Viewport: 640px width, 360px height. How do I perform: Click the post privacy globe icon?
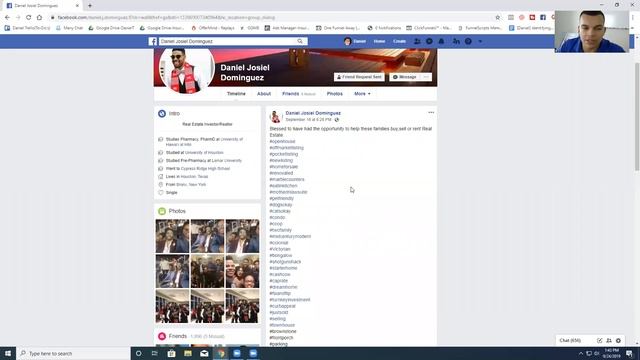coord(337,120)
